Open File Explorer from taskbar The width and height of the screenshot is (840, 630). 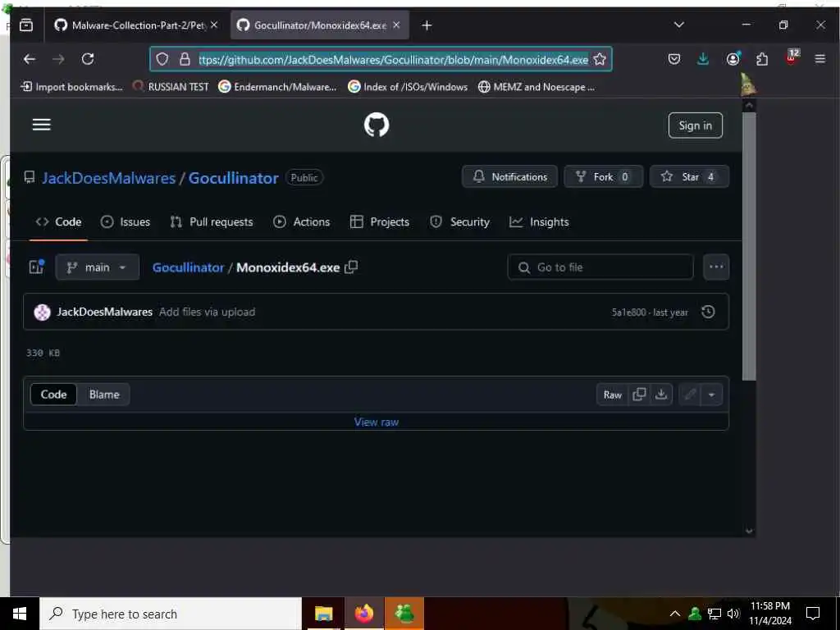tap(323, 614)
